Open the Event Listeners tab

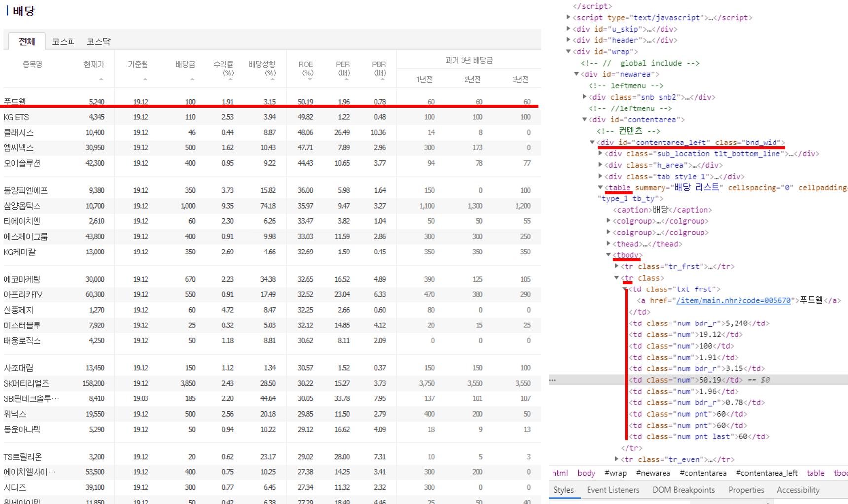pyautogui.click(x=613, y=490)
